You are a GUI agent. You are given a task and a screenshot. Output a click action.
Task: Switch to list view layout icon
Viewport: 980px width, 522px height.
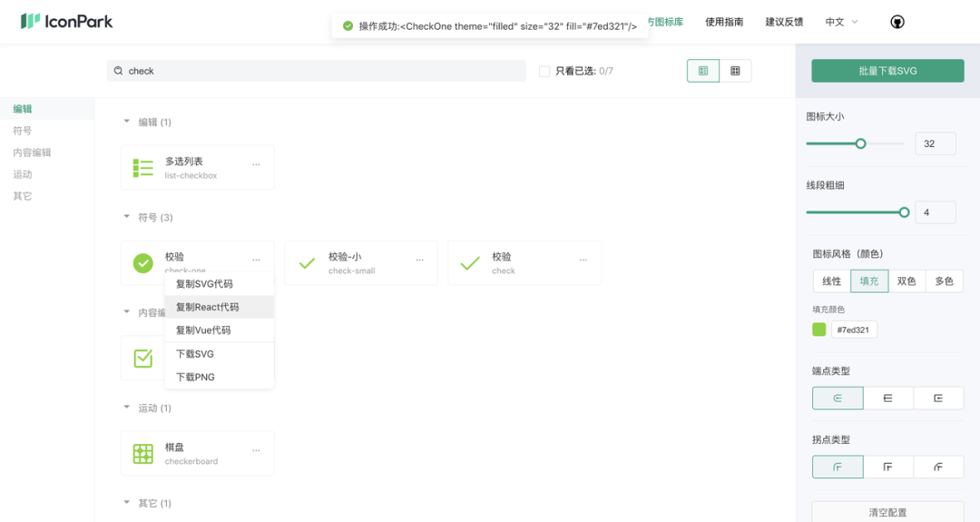click(703, 71)
